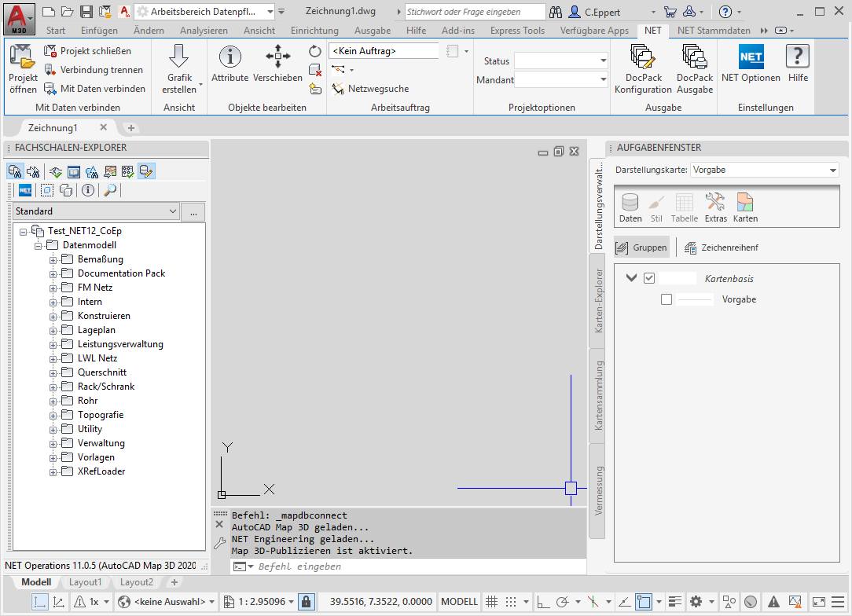
Task: Click the Gruppen button
Action: [641, 247]
